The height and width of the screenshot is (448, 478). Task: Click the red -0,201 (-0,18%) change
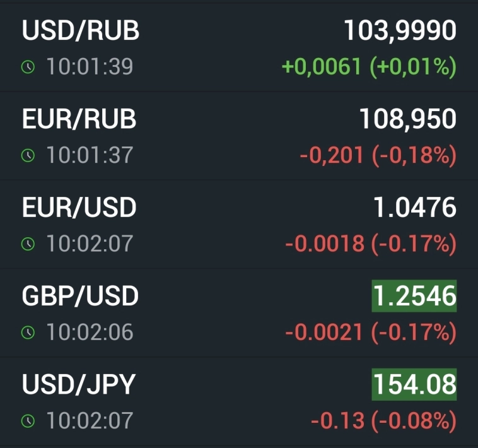(378, 155)
